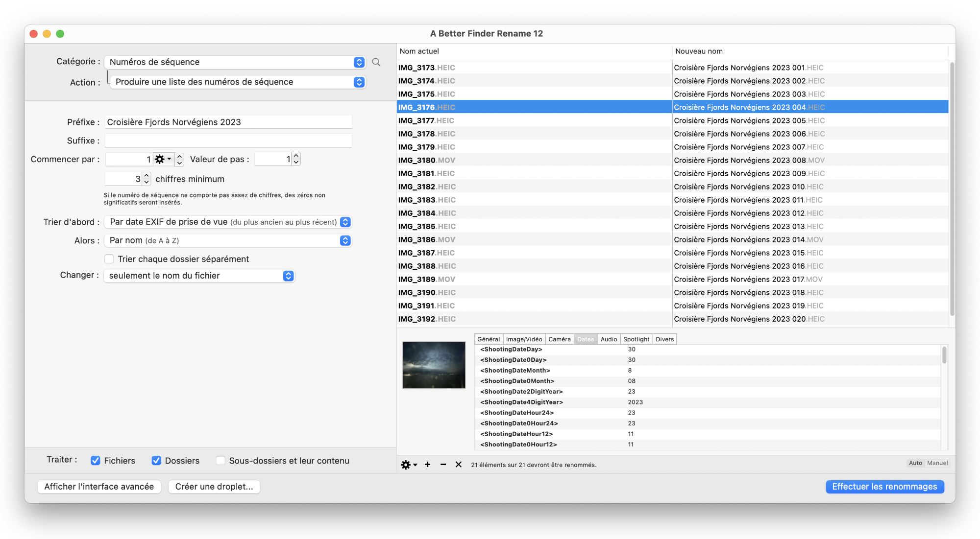Open the Trier d'abord sort dropdown
The width and height of the screenshot is (980, 539).
pyautogui.click(x=228, y=222)
